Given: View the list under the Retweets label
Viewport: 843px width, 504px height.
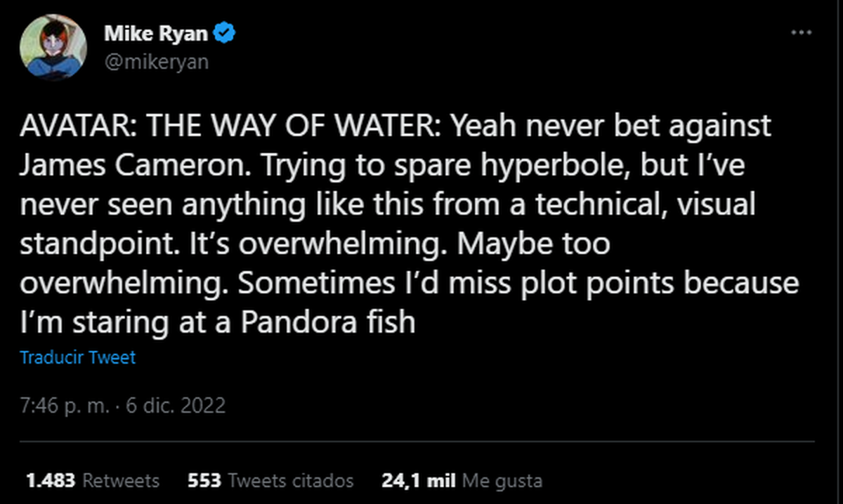Looking at the screenshot, I should tap(122, 481).
